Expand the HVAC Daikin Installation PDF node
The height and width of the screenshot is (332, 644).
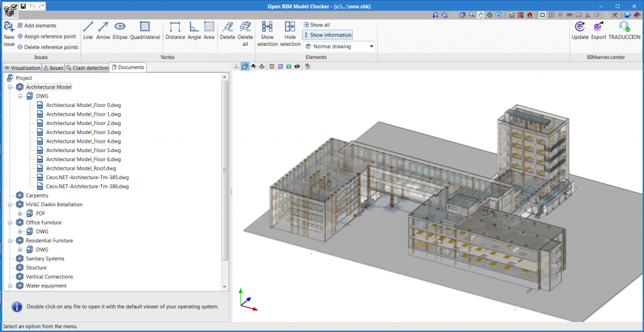[x=20, y=214]
